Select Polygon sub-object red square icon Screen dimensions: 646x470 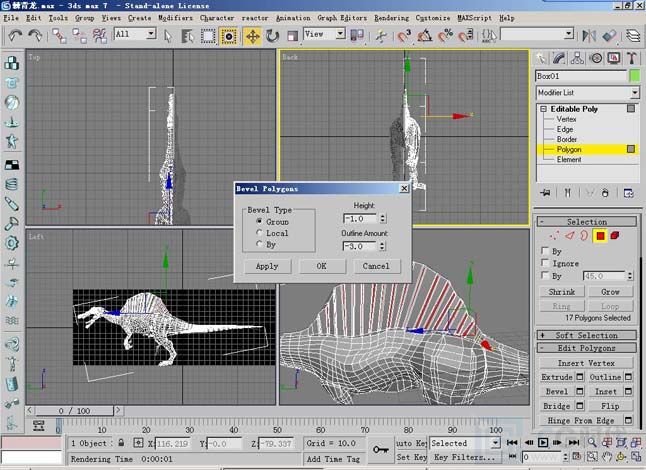click(x=600, y=236)
